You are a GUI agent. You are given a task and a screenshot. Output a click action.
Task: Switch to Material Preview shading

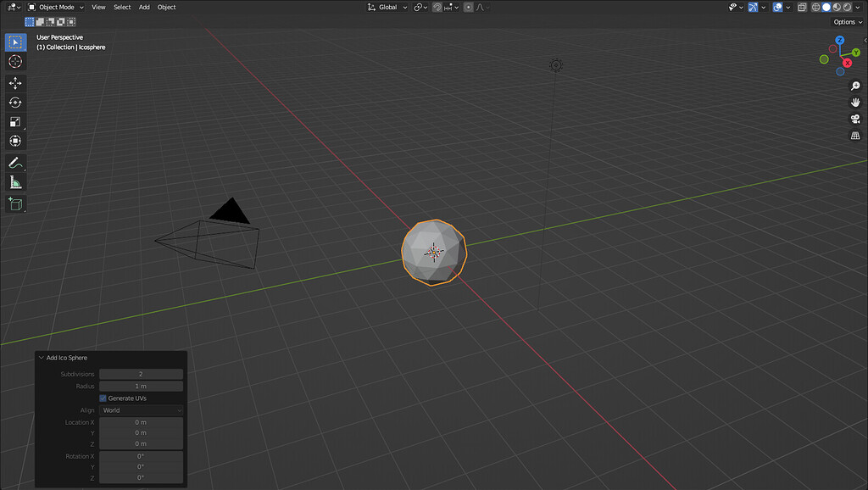836,7
